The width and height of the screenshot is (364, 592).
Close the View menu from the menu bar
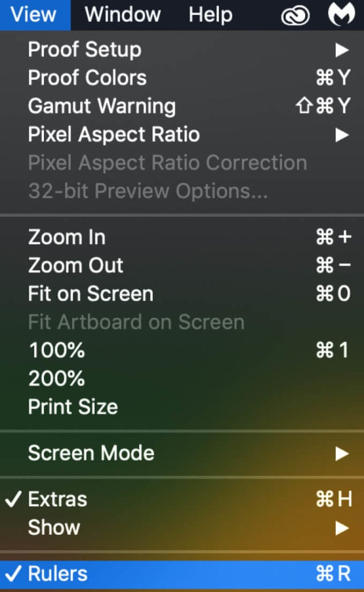click(x=34, y=14)
